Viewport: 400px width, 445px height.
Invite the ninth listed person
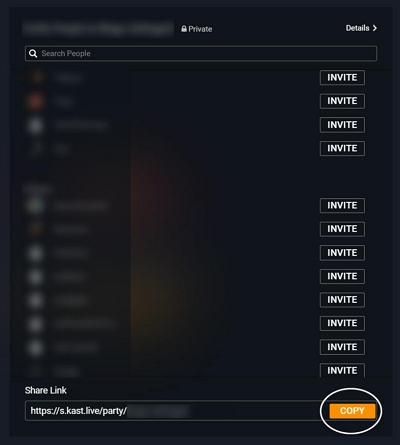point(342,300)
